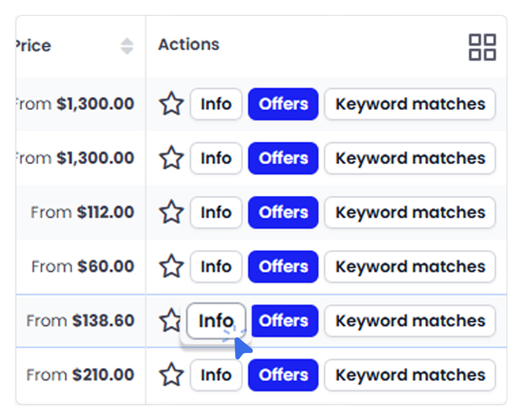Favorite the second $1,300.00 row
Screen dimensions: 521x420
[171, 158]
